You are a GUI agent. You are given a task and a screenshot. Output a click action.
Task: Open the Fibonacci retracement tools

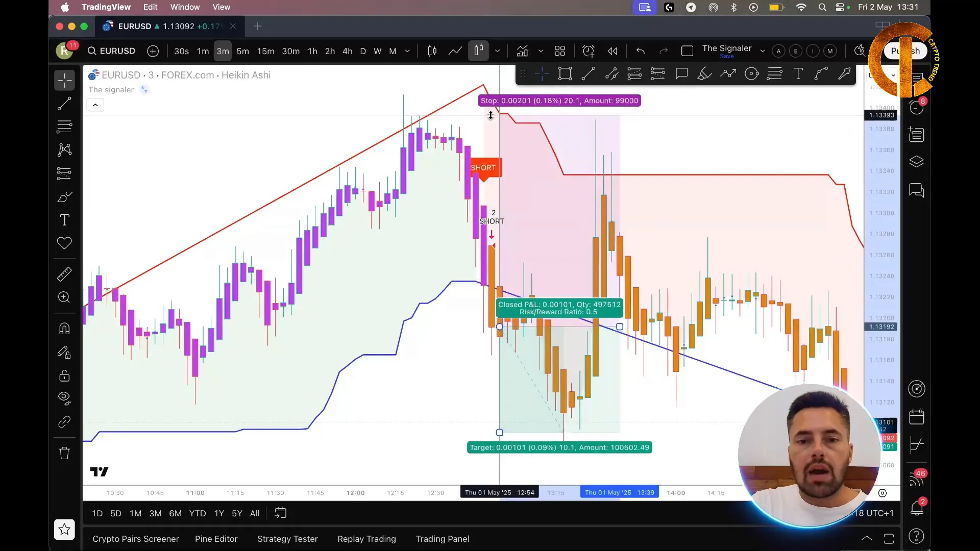(x=64, y=127)
